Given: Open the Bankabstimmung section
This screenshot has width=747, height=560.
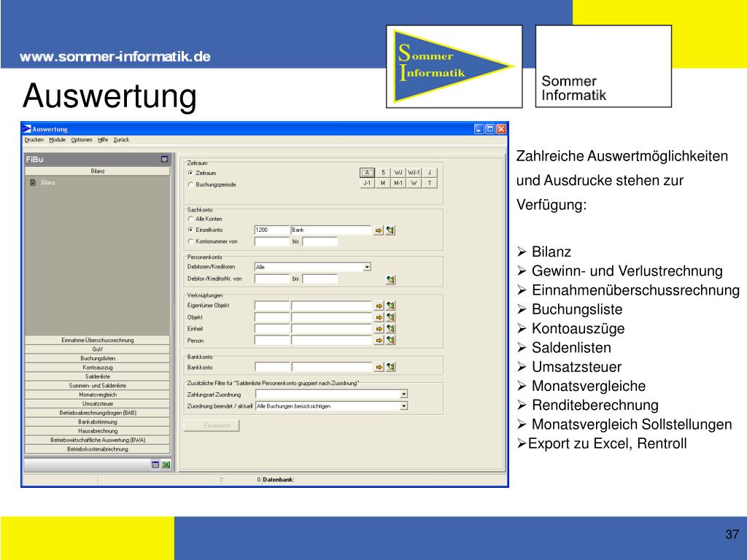Looking at the screenshot, I should pyautogui.click(x=97, y=422).
